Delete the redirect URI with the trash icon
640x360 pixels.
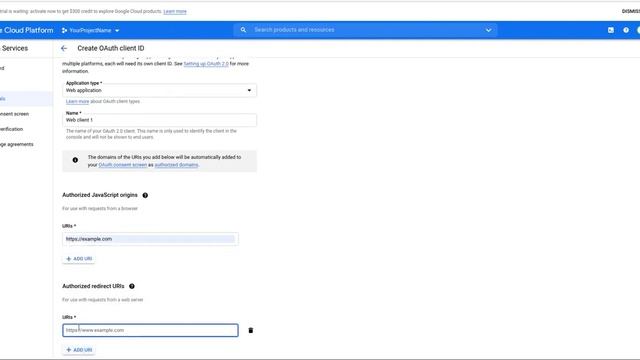click(251, 330)
